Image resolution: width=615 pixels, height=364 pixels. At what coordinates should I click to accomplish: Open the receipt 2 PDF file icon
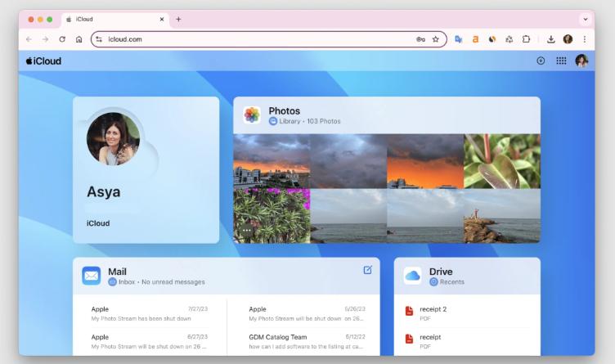tap(409, 311)
